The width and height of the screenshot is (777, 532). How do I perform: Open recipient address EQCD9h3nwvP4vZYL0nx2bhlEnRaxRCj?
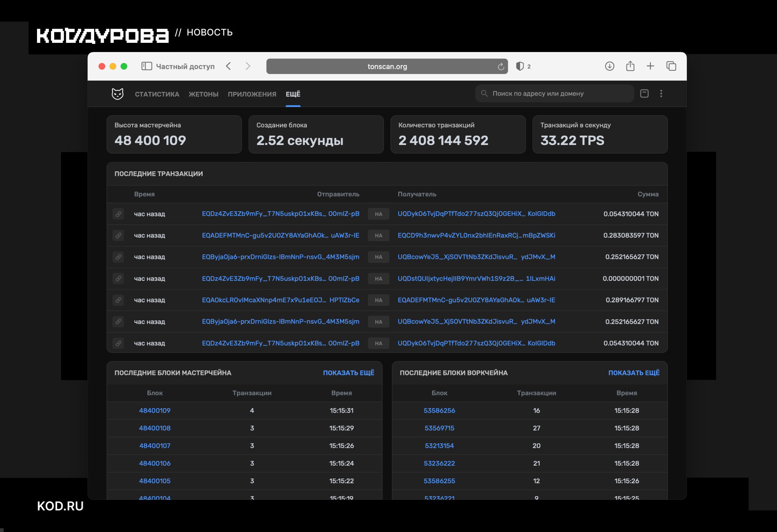point(476,235)
